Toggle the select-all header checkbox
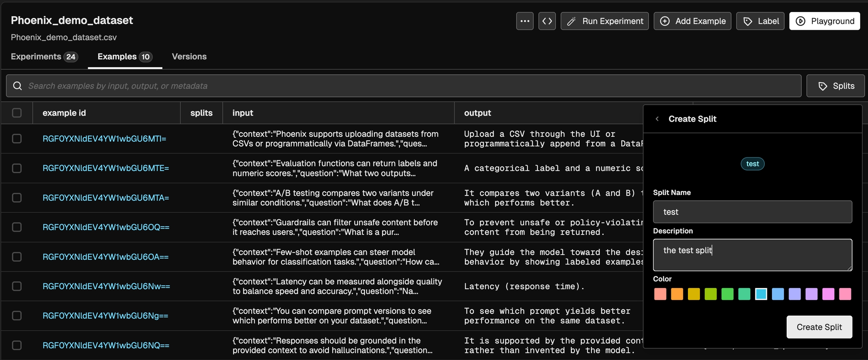The height and width of the screenshot is (360, 868). [17, 113]
